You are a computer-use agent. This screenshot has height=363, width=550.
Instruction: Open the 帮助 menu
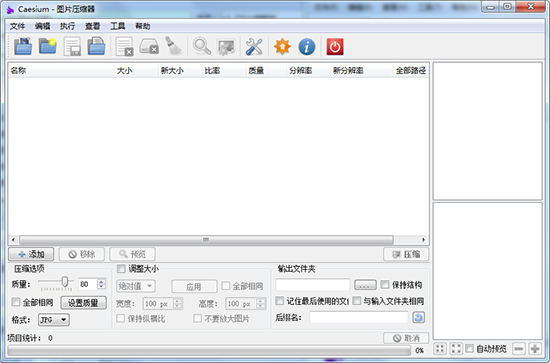pyautogui.click(x=143, y=26)
